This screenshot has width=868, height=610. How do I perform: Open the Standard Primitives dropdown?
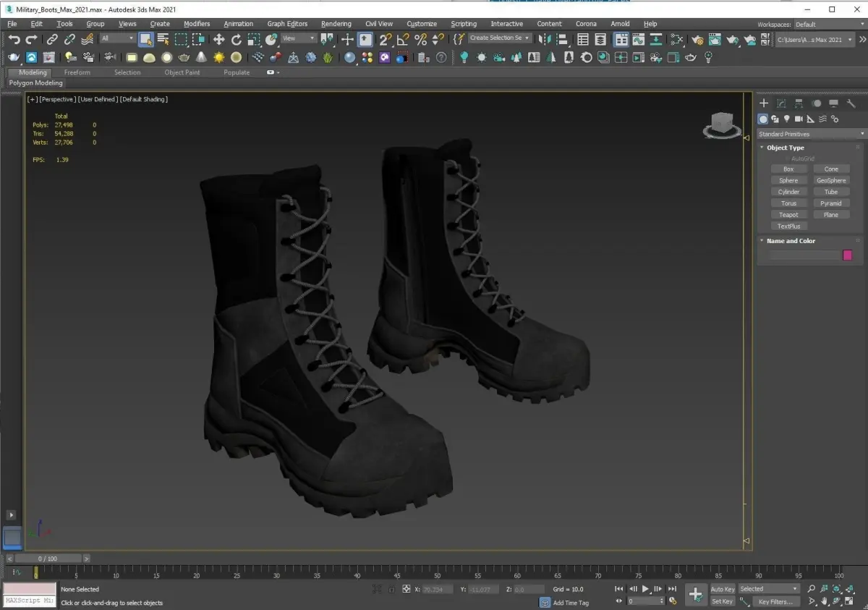(x=811, y=134)
